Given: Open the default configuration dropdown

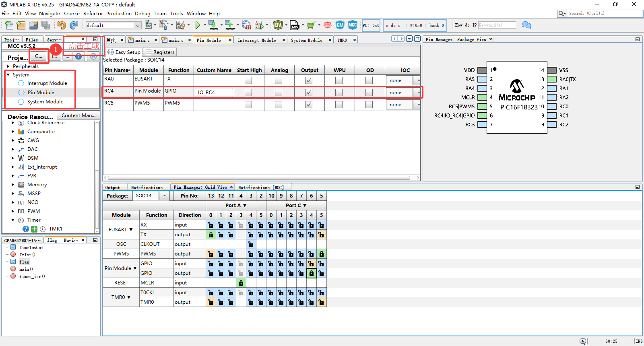Looking at the screenshot, I should (138, 25).
